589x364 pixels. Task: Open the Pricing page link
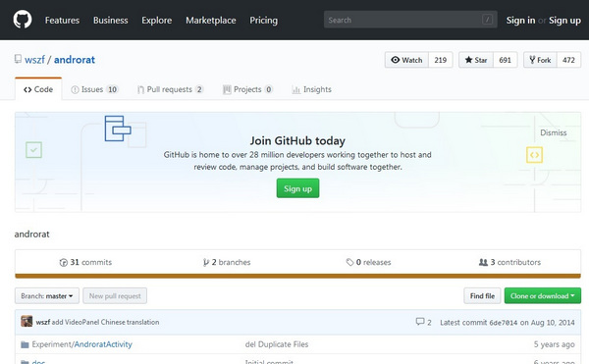(x=264, y=21)
